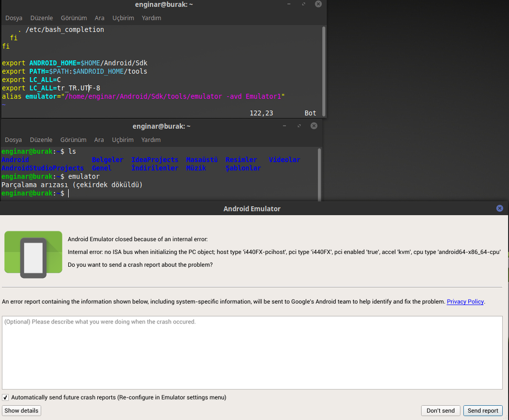This screenshot has width=509, height=420.
Task: Maximize the top terminal window
Action: pos(304,4)
